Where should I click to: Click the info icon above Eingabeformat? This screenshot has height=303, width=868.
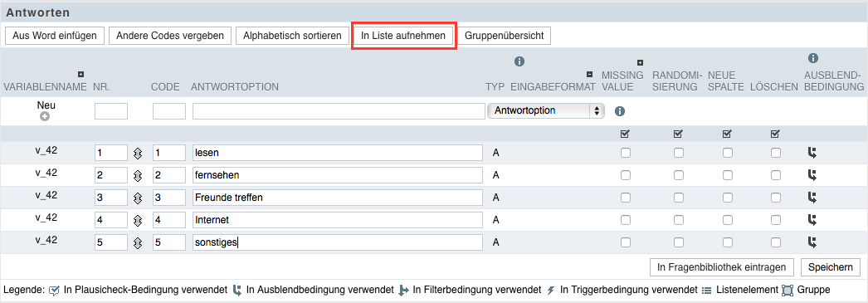click(x=519, y=61)
